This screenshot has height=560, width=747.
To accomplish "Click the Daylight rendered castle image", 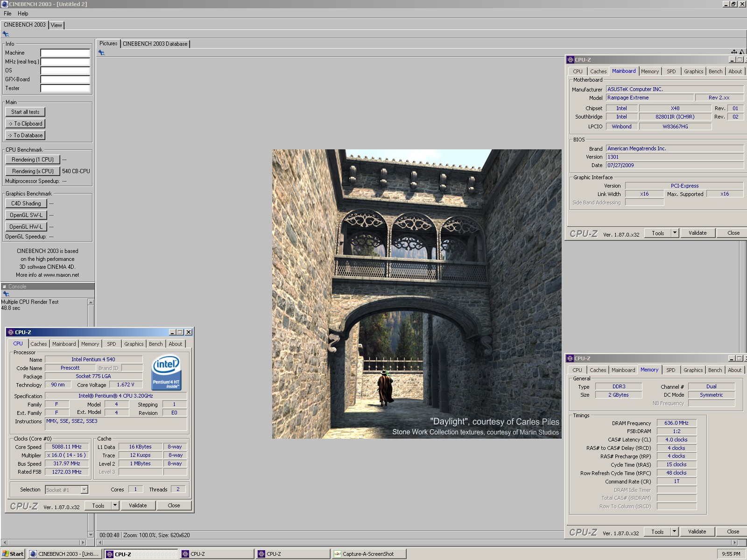I will 417,294.
